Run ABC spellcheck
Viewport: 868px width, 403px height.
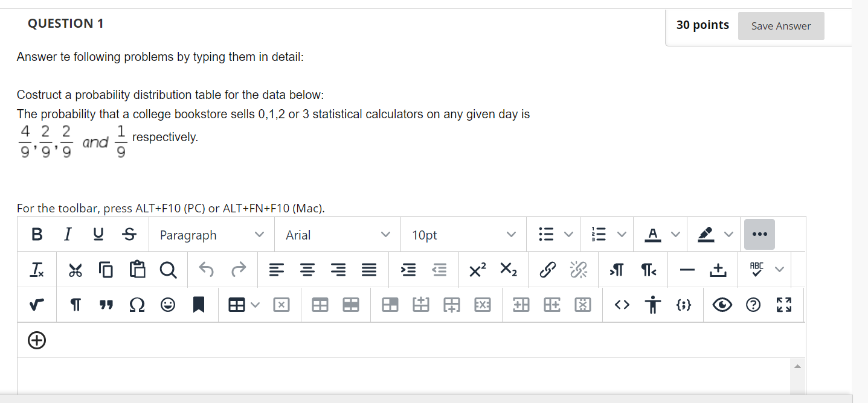[757, 270]
